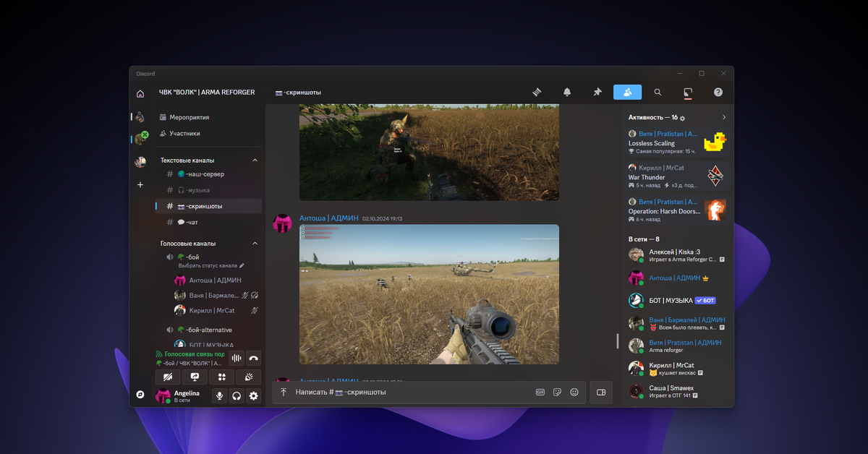Open pinned messages
This screenshot has height=454, width=868.
pyautogui.click(x=597, y=93)
